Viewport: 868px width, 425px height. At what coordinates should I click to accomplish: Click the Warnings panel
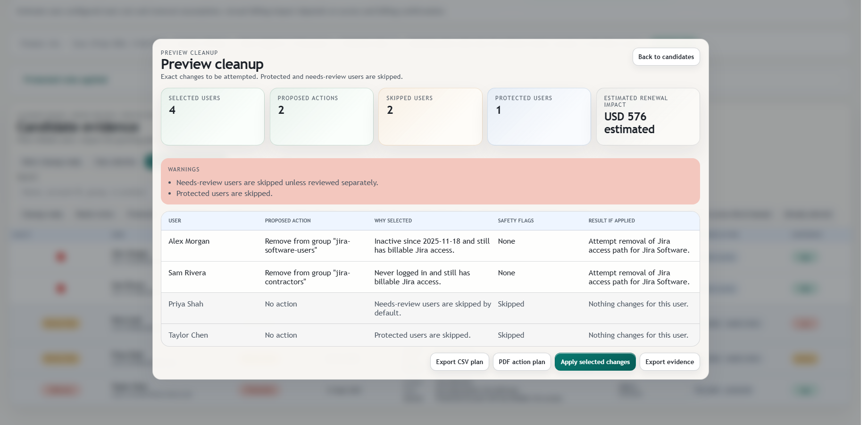(x=430, y=181)
